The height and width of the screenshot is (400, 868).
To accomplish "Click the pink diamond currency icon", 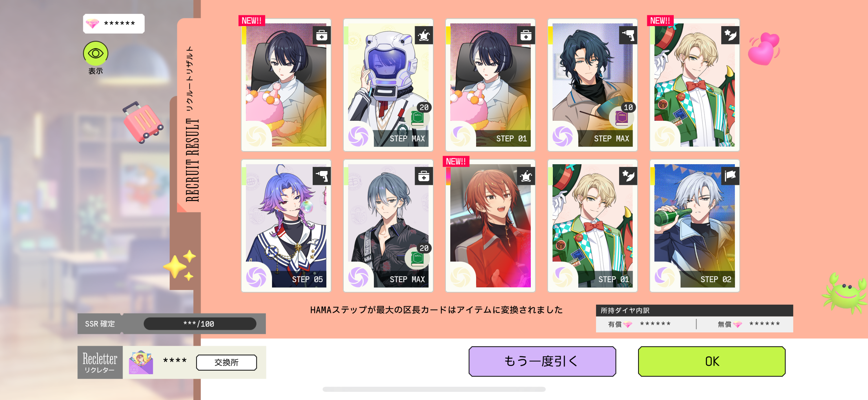I will click(92, 23).
